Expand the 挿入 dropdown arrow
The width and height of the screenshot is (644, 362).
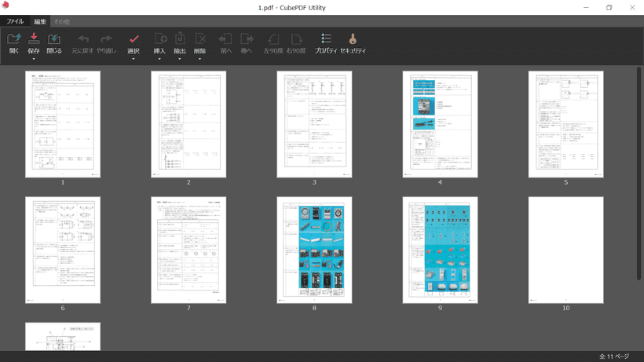(x=159, y=59)
